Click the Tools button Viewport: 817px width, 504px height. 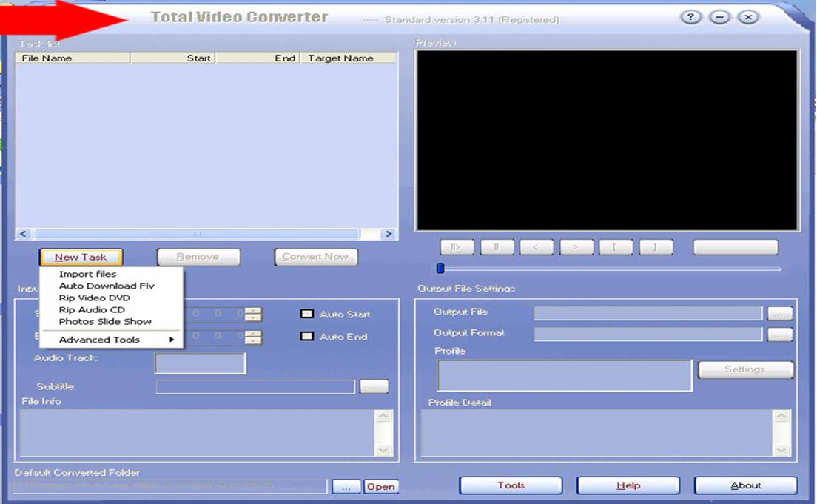[511, 485]
